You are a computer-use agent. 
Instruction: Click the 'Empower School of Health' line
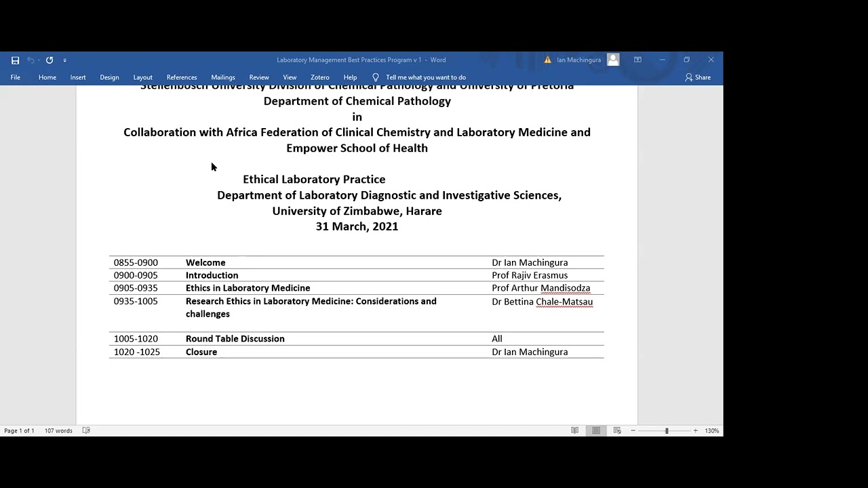click(357, 148)
